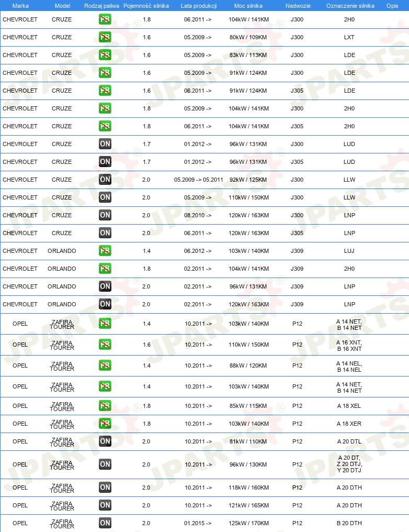Select the 118kW / 160KM power cell
409x532 pixels.
pos(249,487)
